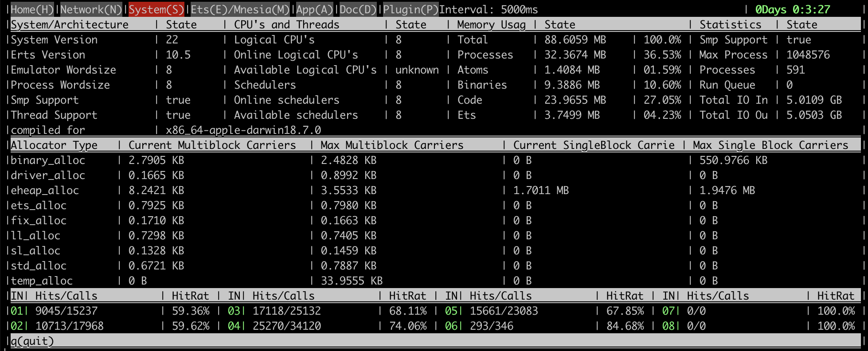Click the System/Architecture section header
This screenshot has height=351, width=868.
(70, 24)
